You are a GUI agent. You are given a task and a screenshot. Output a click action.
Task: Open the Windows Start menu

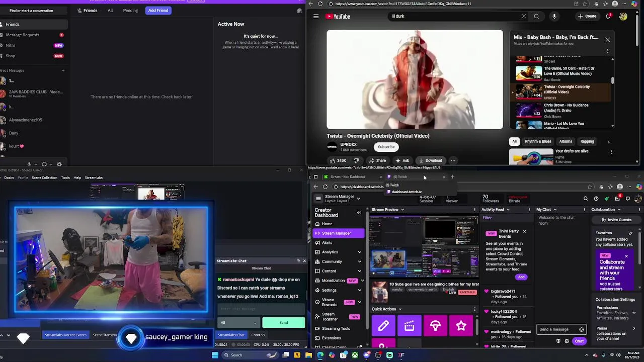tap(215, 355)
